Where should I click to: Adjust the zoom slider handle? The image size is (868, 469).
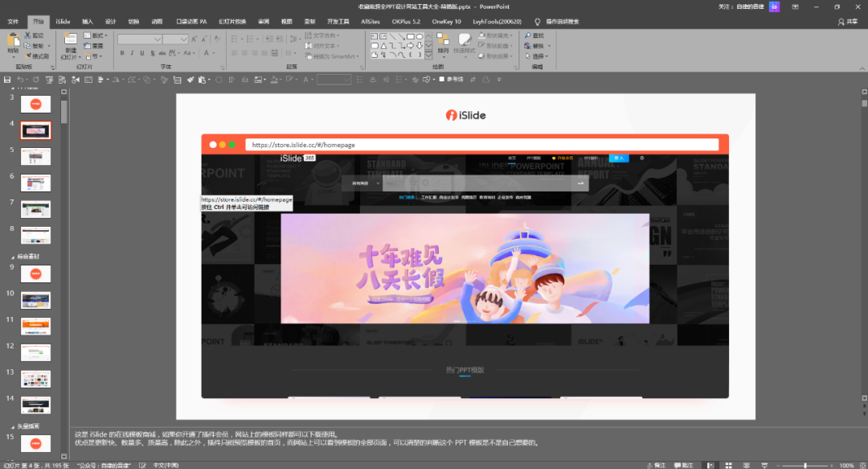805,465
